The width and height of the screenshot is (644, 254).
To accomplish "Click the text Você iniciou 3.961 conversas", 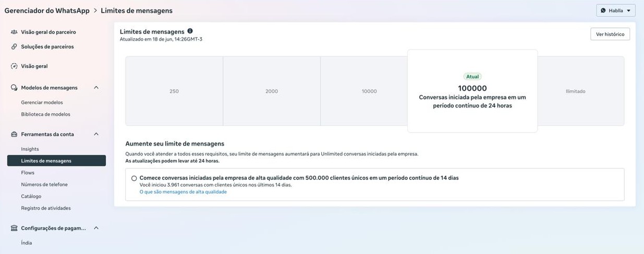I will tap(216, 185).
